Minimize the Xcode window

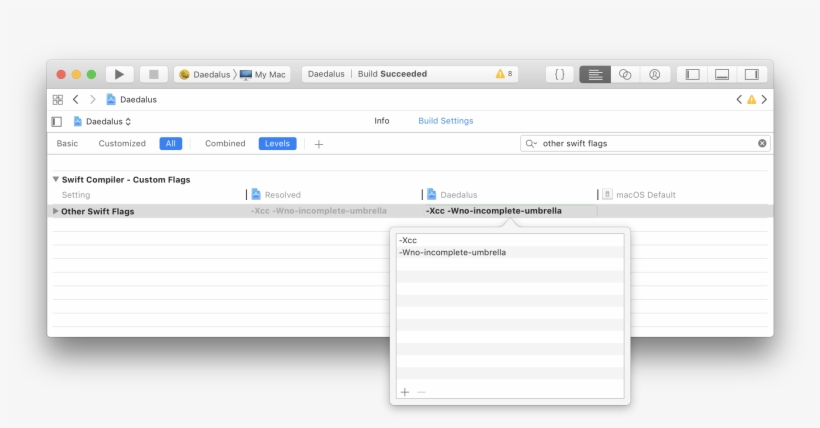[76, 74]
